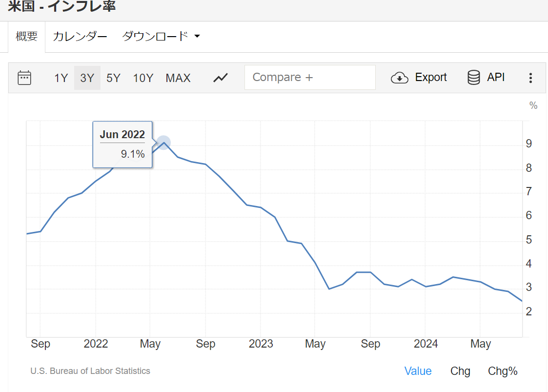548x392 pixels.
Task: Click the cloud Export download icon
Action: [400, 78]
